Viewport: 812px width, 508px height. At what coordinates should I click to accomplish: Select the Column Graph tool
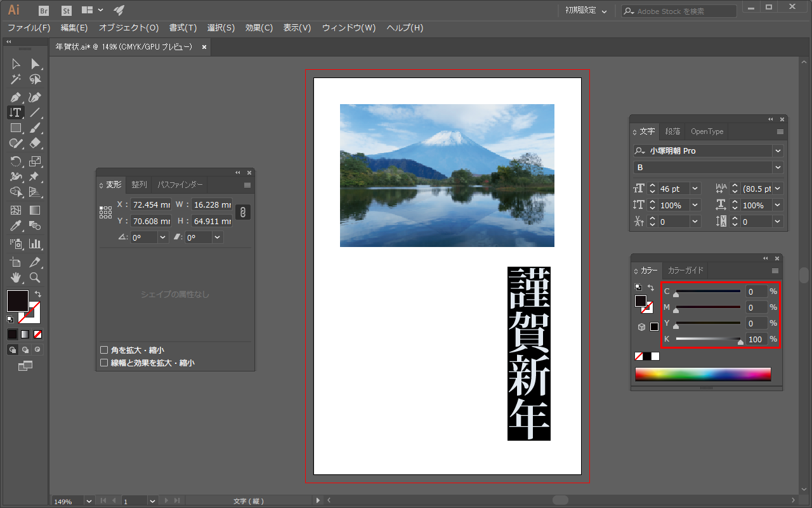tap(36, 243)
